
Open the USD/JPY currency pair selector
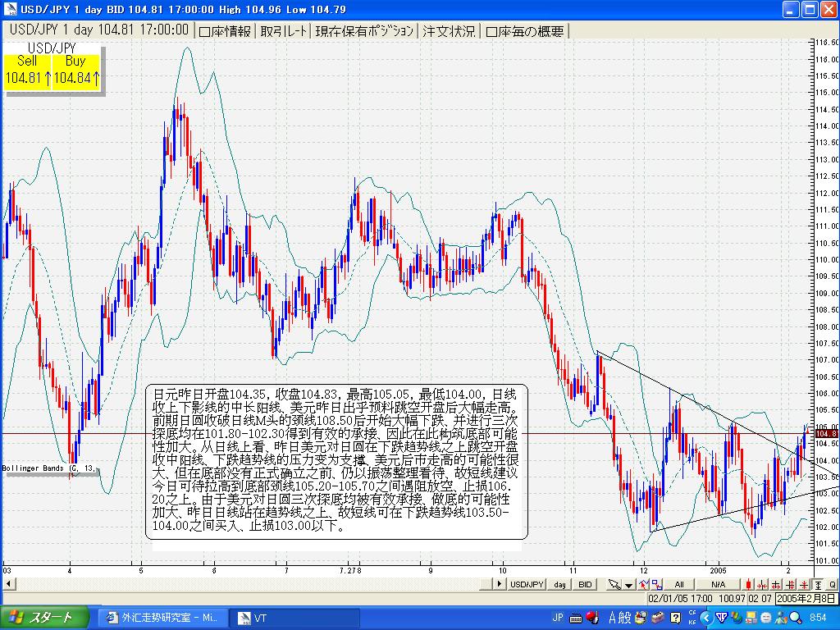[527, 584]
